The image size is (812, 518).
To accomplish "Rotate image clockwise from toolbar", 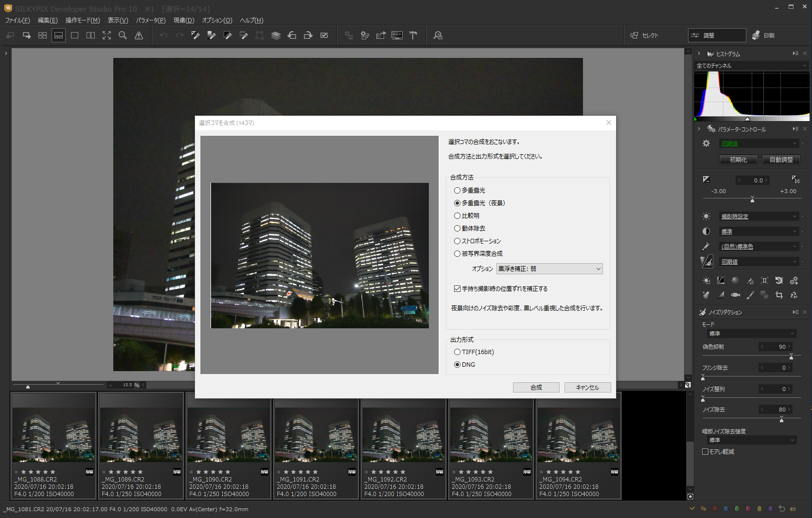I will click(x=308, y=36).
